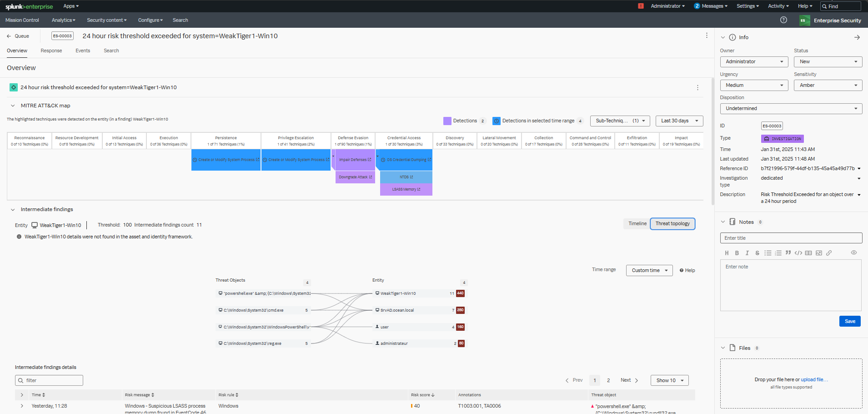Viewport: 868px width, 414px height.
Task: Open the Apps menu
Action: (71, 6)
